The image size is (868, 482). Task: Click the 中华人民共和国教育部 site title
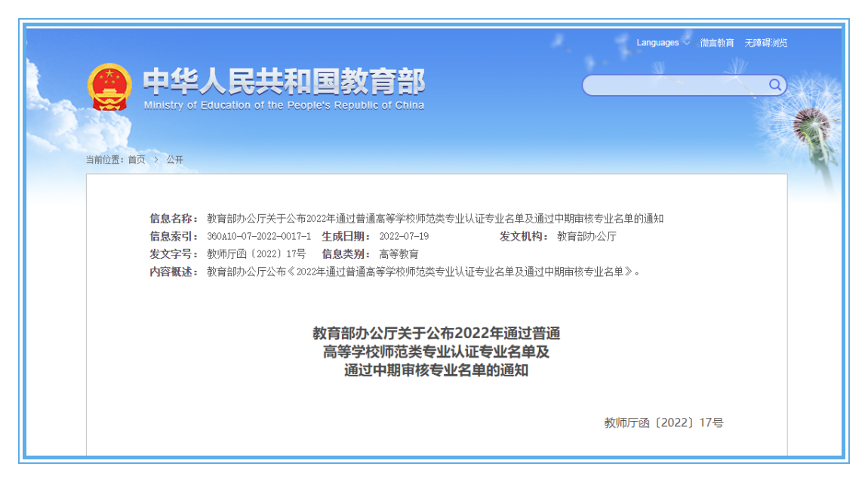[284, 81]
